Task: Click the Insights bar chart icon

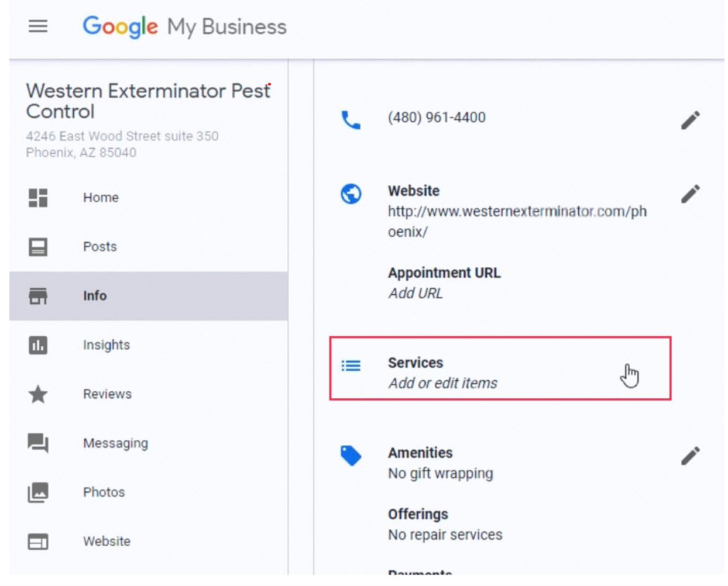Action: pyautogui.click(x=38, y=345)
